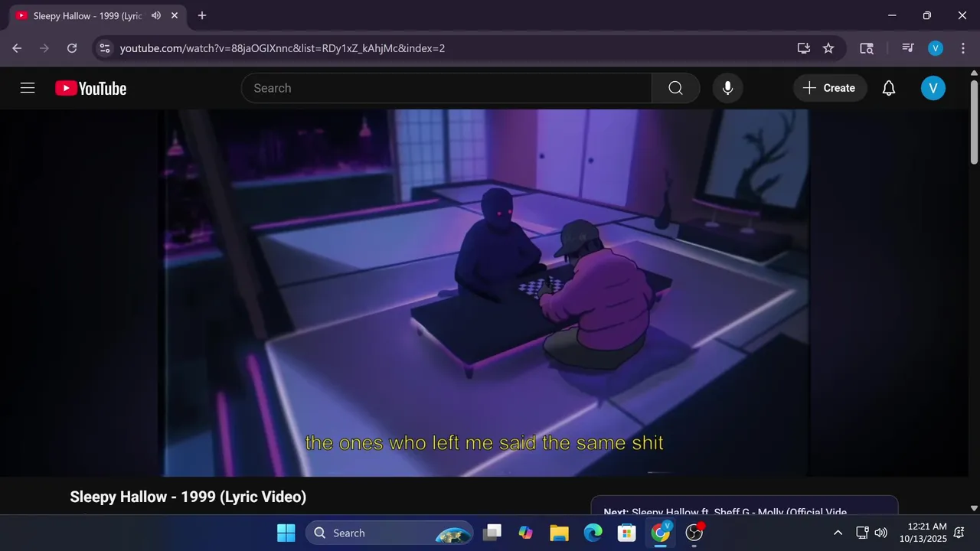Click the YouTube URL in the address bar

point(283,48)
